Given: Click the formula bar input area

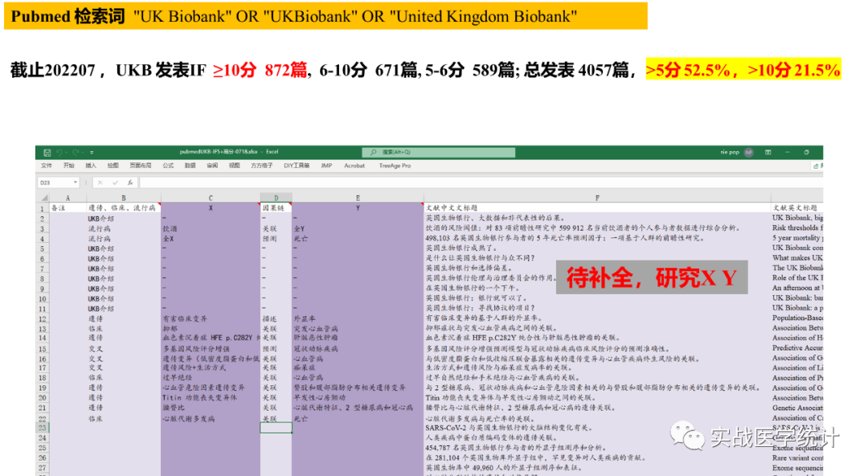Looking at the screenshot, I should (x=481, y=183).
